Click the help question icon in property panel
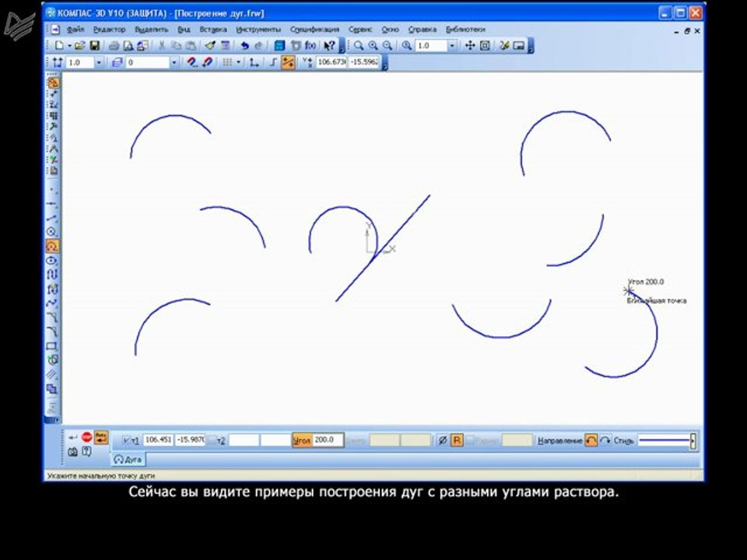The width and height of the screenshot is (747, 560). [x=86, y=451]
